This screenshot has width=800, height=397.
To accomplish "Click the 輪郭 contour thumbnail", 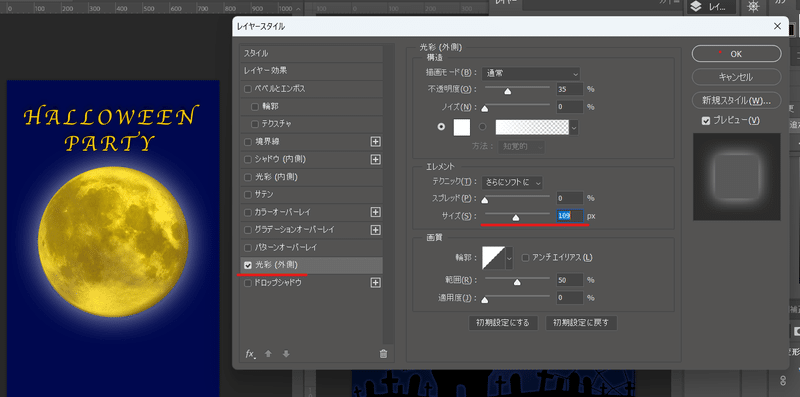I will (x=493, y=258).
